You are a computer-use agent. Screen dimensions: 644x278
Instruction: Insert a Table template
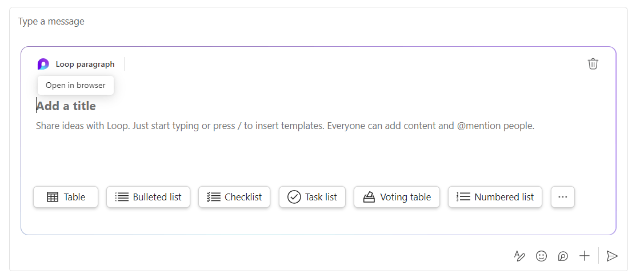(x=66, y=197)
